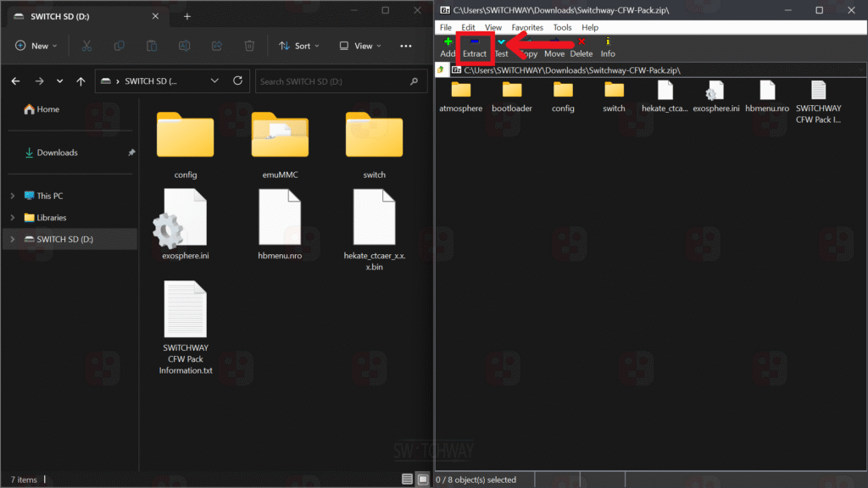Image resolution: width=868 pixels, height=488 pixels.
Task: Click the Test button in 7-Zip toolbar
Action: (501, 47)
